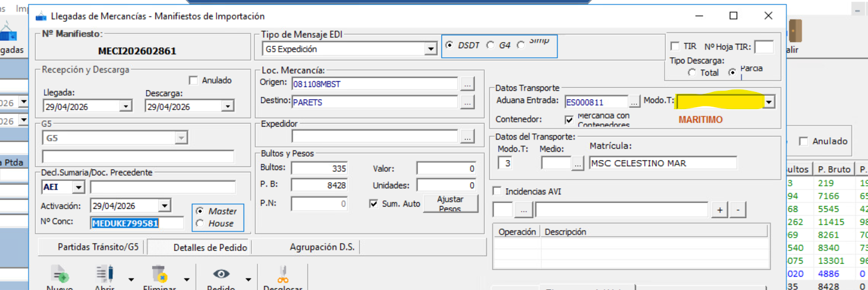This screenshot has height=290, width=868.
Task: Open the G5 combo box arrow
Action: coord(181,138)
